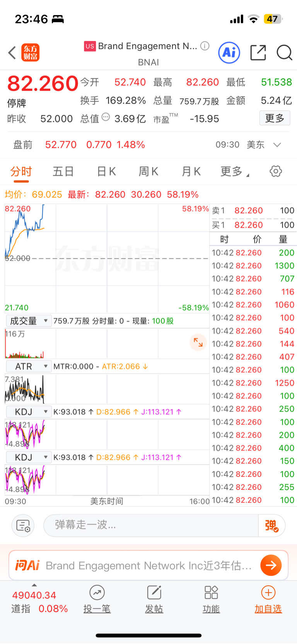Open the second KDJ indicator dropdown
Screen dimensions: 297x644
pyautogui.click(x=29, y=457)
